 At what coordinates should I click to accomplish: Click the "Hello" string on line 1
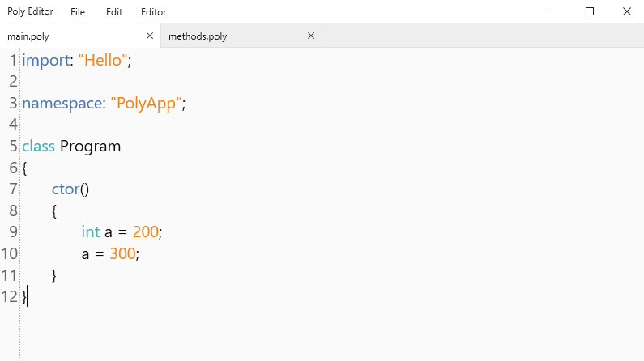[x=102, y=61]
